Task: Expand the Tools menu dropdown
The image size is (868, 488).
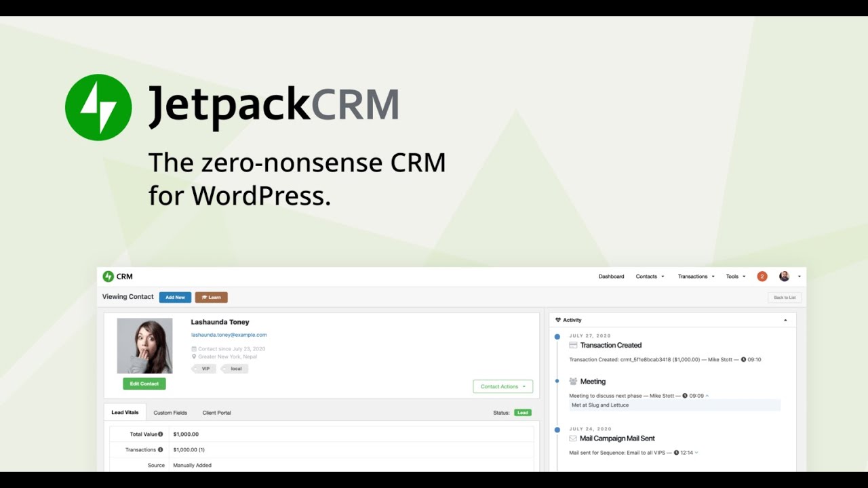Action: click(x=736, y=277)
